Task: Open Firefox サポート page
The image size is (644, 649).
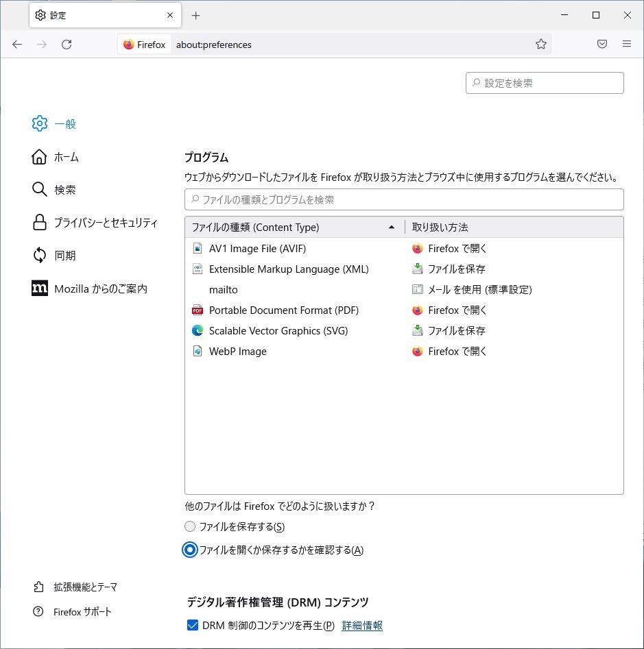Action: 72,612
